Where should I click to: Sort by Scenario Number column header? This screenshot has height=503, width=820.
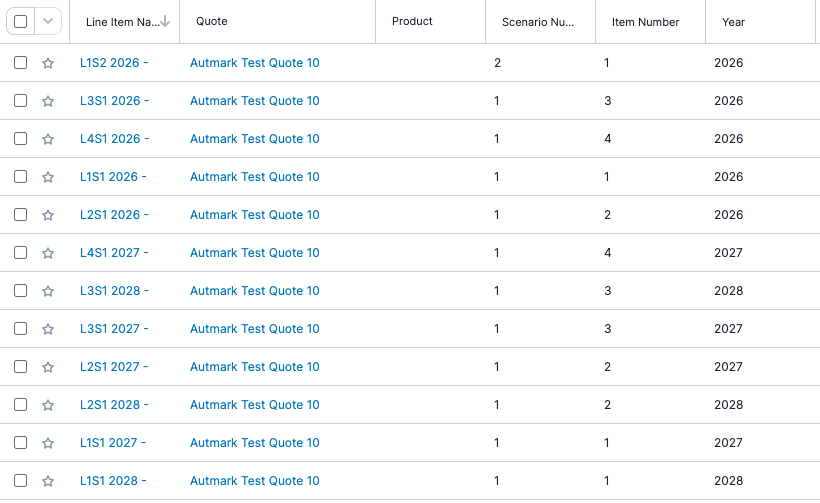point(537,22)
